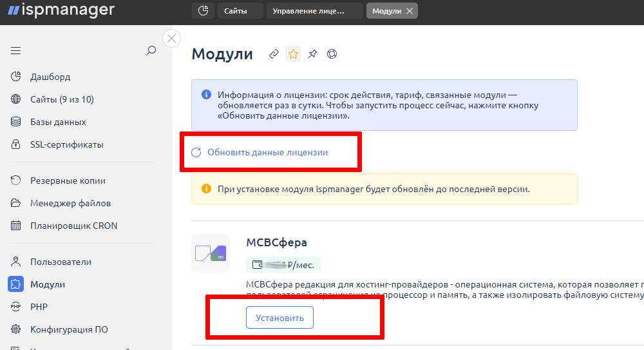Image resolution: width=644 pixels, height=350 pixels.
Task: Toggle the favorite star next to Модули
Action: tap(293, 54)
